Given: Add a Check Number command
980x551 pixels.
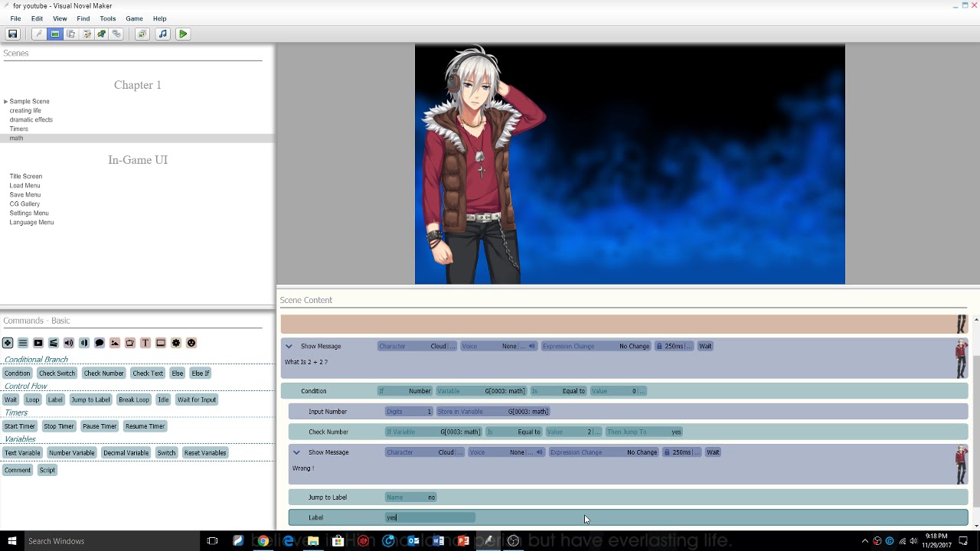Looking at the screenshot, I should pyautogui.click(x=104, y=373).
